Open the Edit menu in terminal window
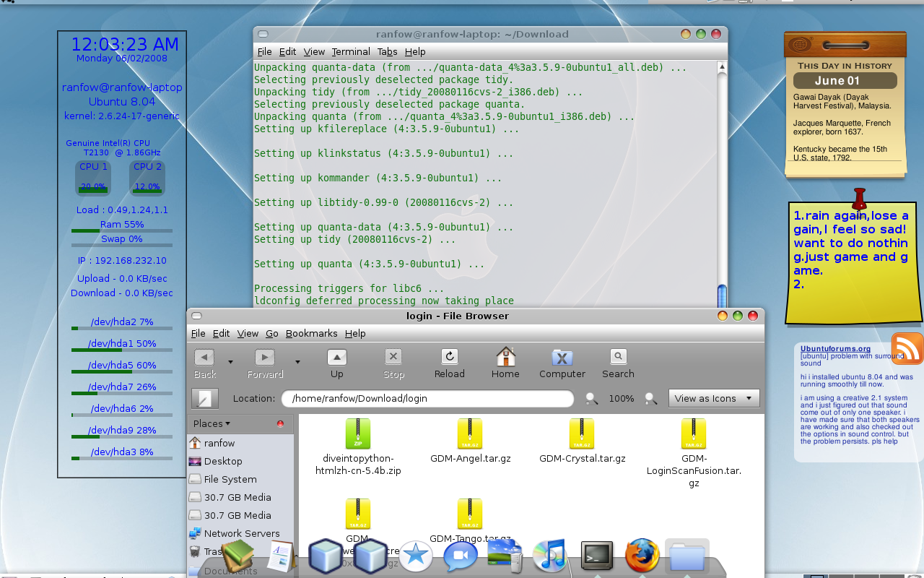The image size is (924, 578). click(x=287, y=51)
